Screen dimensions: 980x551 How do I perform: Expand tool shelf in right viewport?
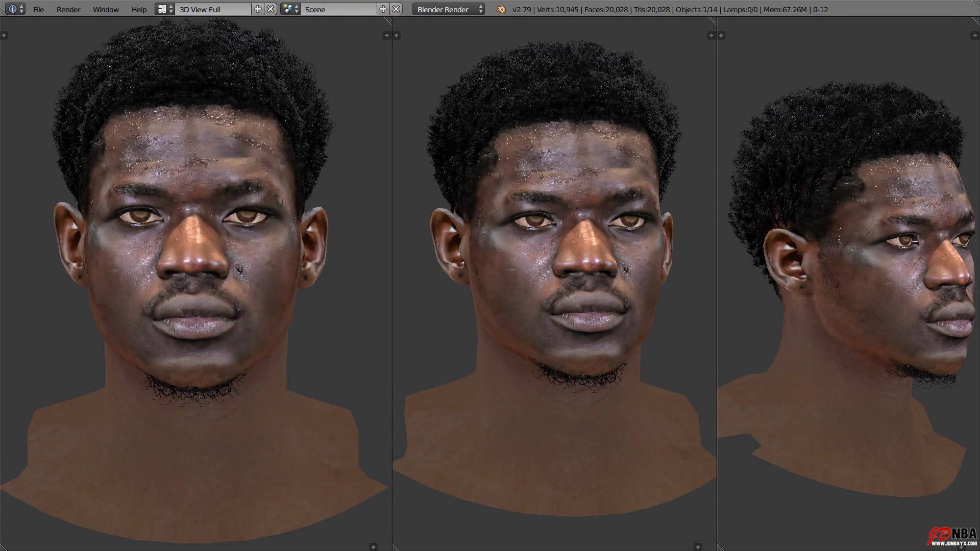[x=721, y=35]
